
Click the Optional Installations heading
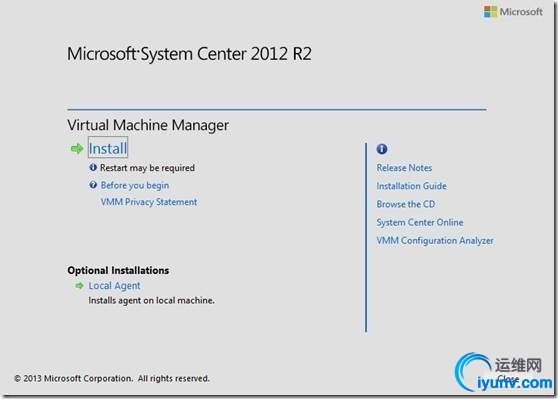coord(118,271)
